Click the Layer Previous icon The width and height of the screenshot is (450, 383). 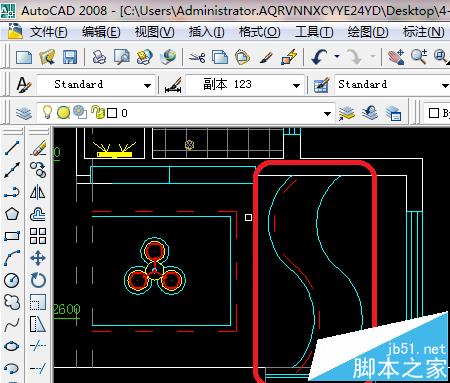click(x=370, y=113)
